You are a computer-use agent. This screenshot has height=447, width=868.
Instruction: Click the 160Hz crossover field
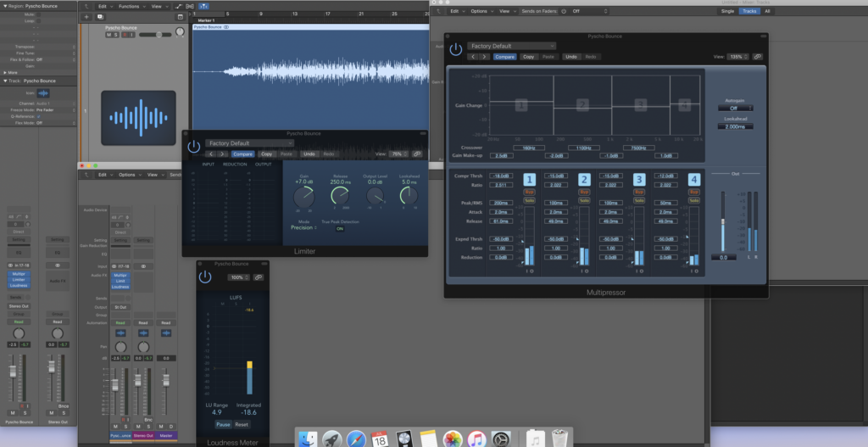(x=529, y=148)
